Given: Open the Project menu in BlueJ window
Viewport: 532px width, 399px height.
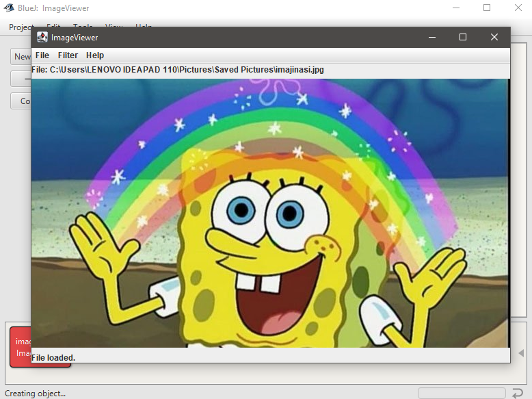Looking at the screenshot, I should click(20, 27).
